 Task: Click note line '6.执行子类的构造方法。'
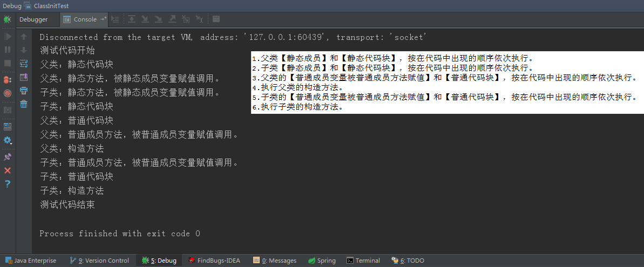click(298, 107)
